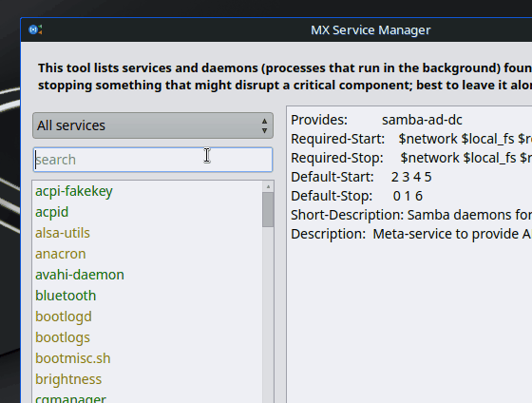Open the All services filter dropdown
Image resolution: width=532 pixels, height=403 pixels.
(153, 125)
